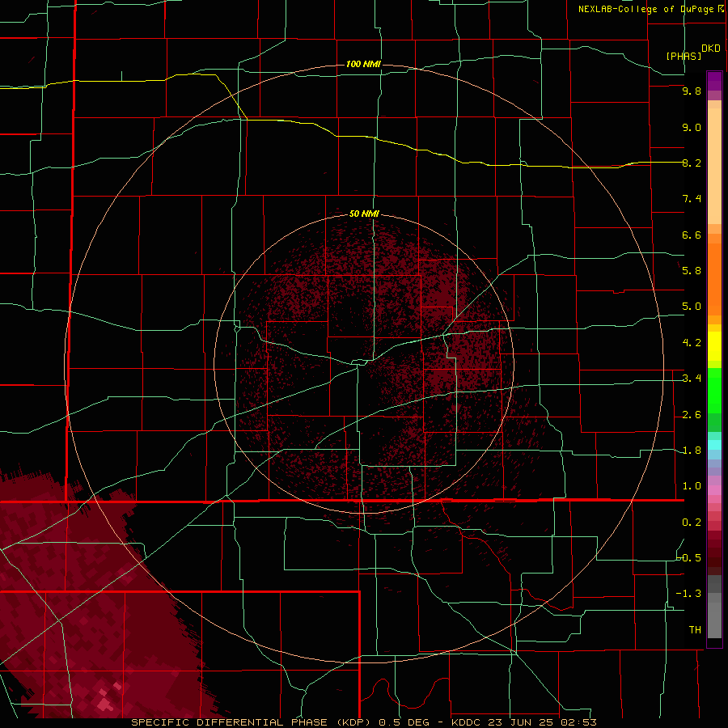Click the 3.4 scale value

[692, 379]
